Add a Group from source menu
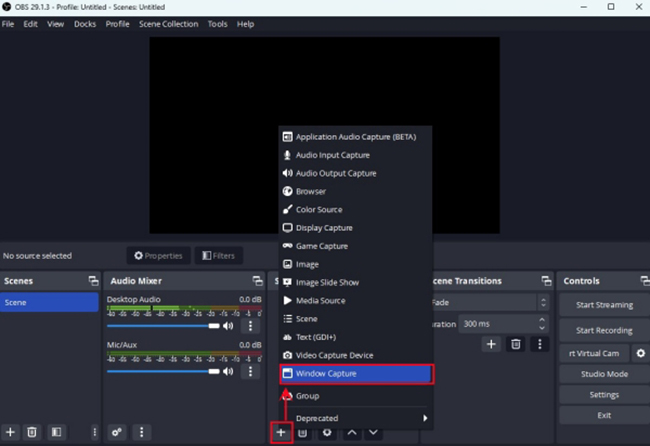650x446 pixels. click(355, 396)
